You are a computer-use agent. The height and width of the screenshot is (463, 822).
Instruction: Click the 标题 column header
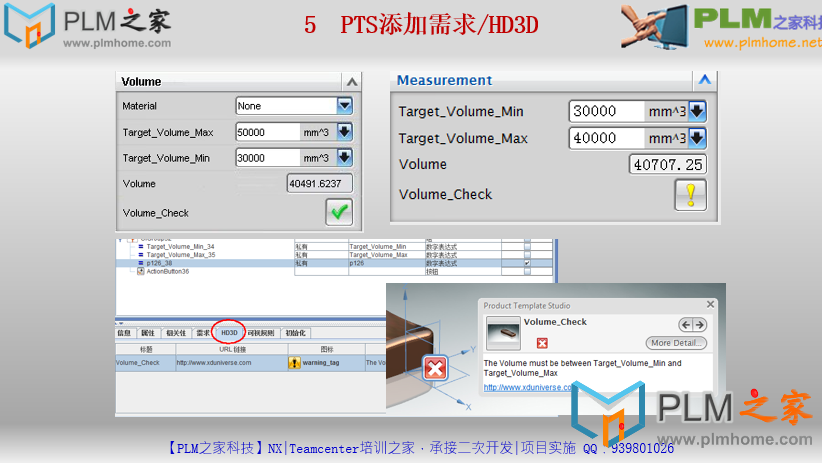coord(146,349)
